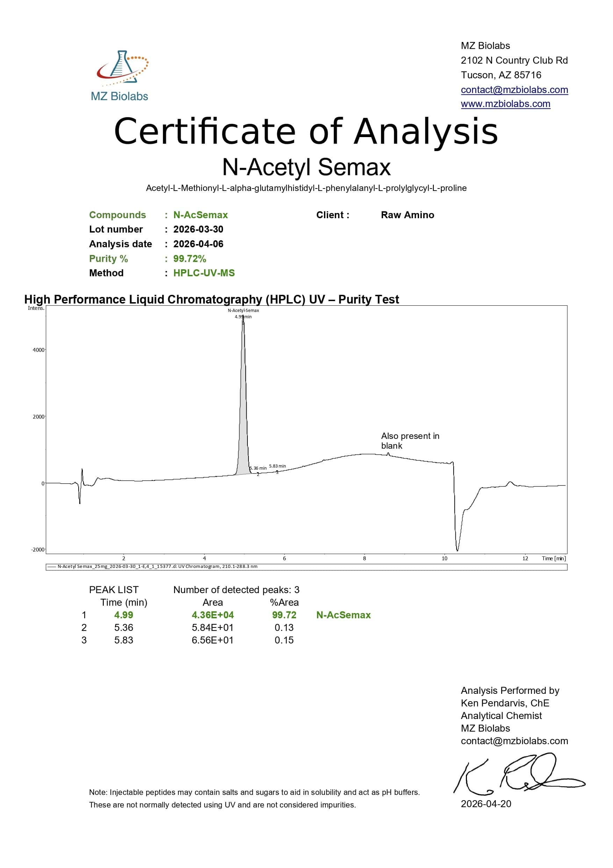
Task: Click the method value 'HPLC-UV-MS'
Action: (x=204, y=273)
